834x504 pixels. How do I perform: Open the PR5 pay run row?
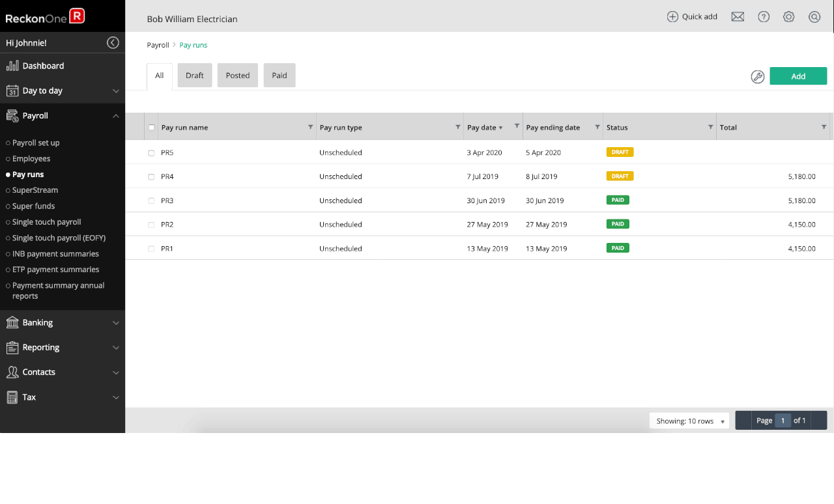coord(479,152)
